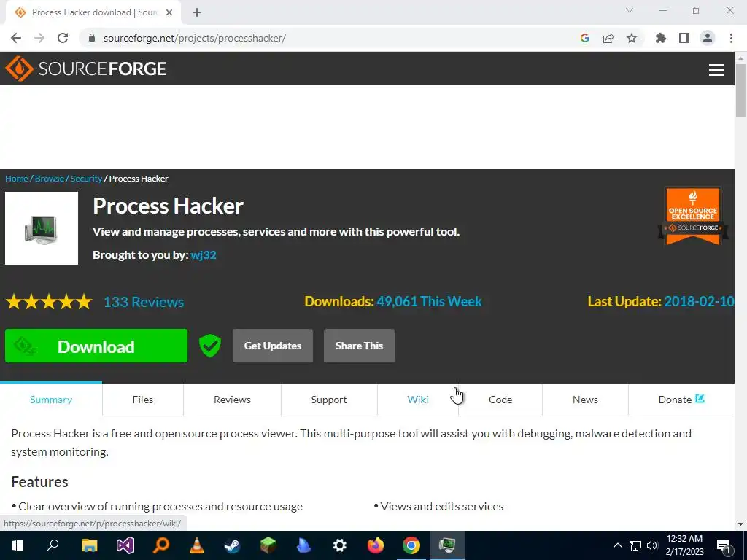The height and width of the screenshot is (560, 747).
Task: Show hidden system tray icons
Action: coord(617,545)
